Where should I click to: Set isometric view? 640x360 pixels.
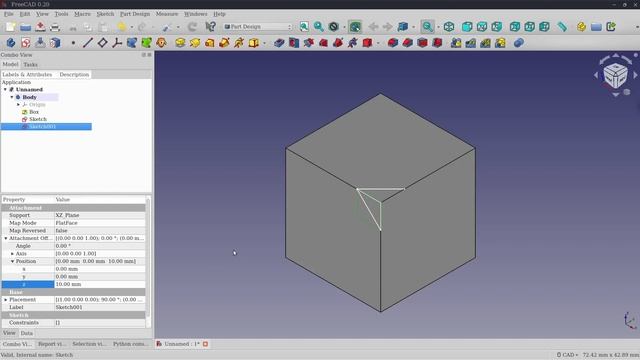(x=449, y=27)
